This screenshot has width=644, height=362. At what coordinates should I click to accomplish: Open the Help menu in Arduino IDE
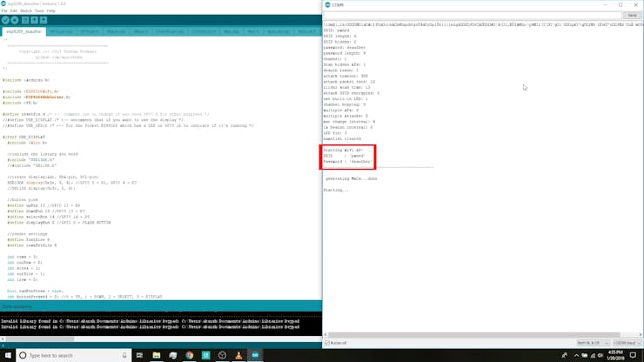click(x=51, y=10)
